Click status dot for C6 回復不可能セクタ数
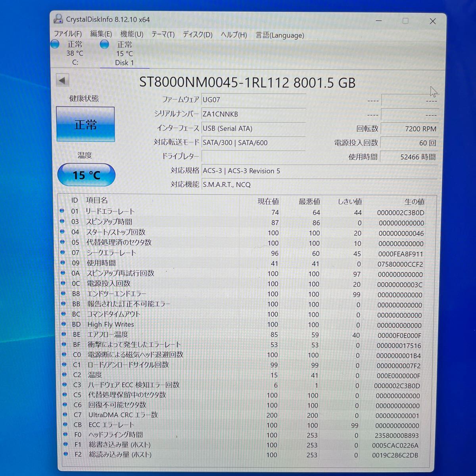Viewport: 476px width, 476px height. pyautogui.click(x=65, y=404)
